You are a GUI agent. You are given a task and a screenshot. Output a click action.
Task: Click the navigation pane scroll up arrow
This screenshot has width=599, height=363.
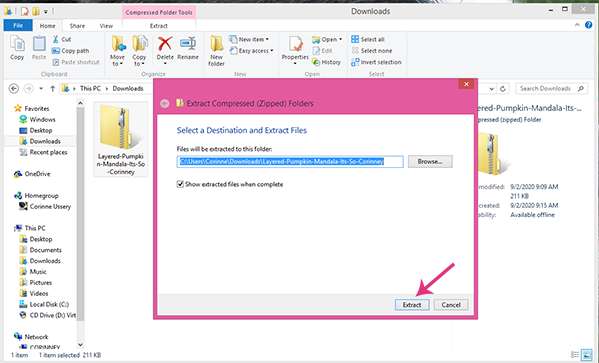tap(80, 103)
